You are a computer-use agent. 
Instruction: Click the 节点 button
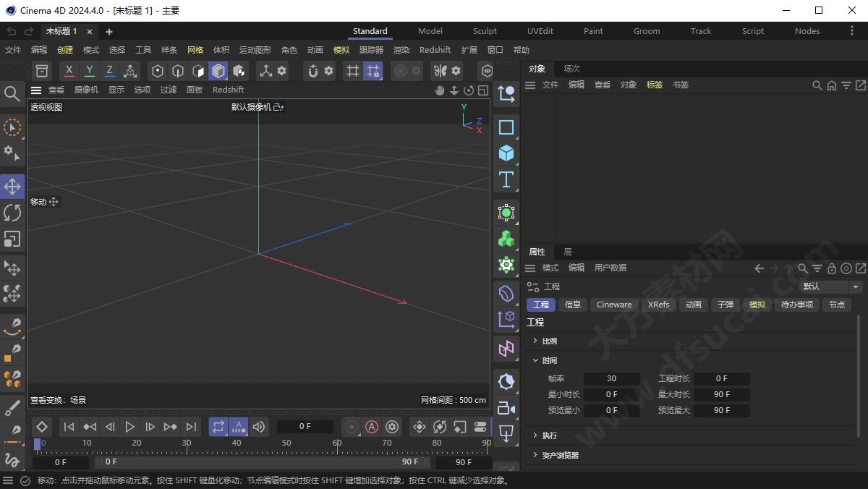click(x=837, y=305)
